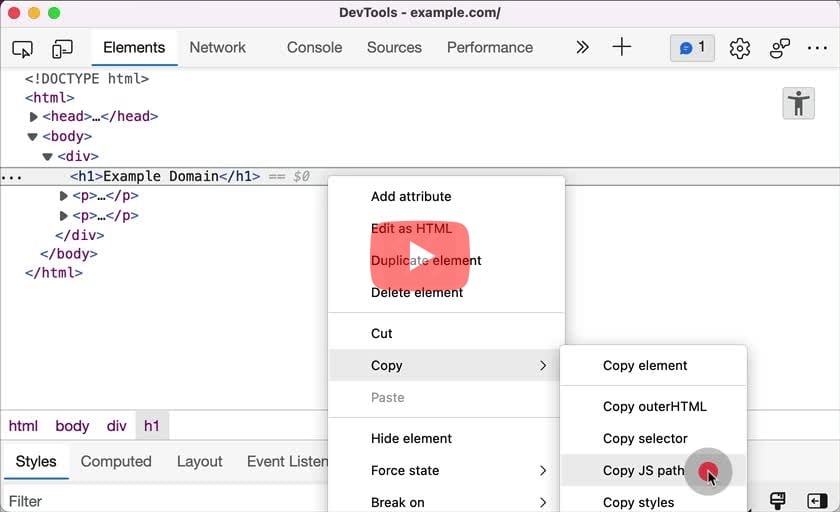Collapse the div element node
This screenshot has height=512, width=840.
[x=47, y=157]
